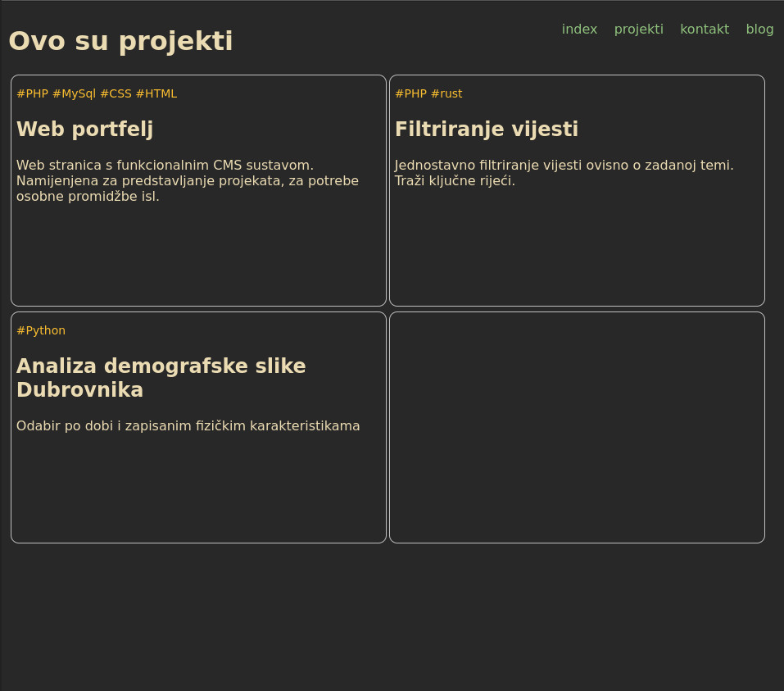Select the #CSS tag

[117, 93]
